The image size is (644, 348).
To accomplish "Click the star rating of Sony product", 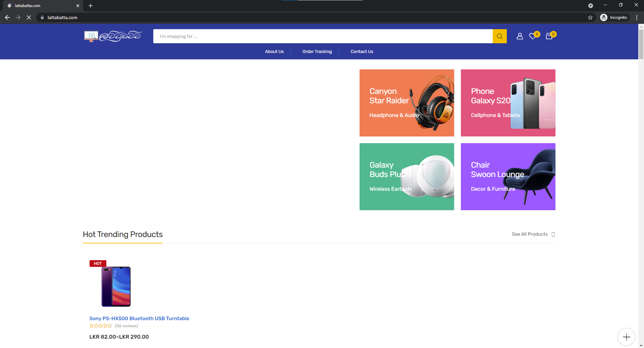I will (x=101, y=326).
